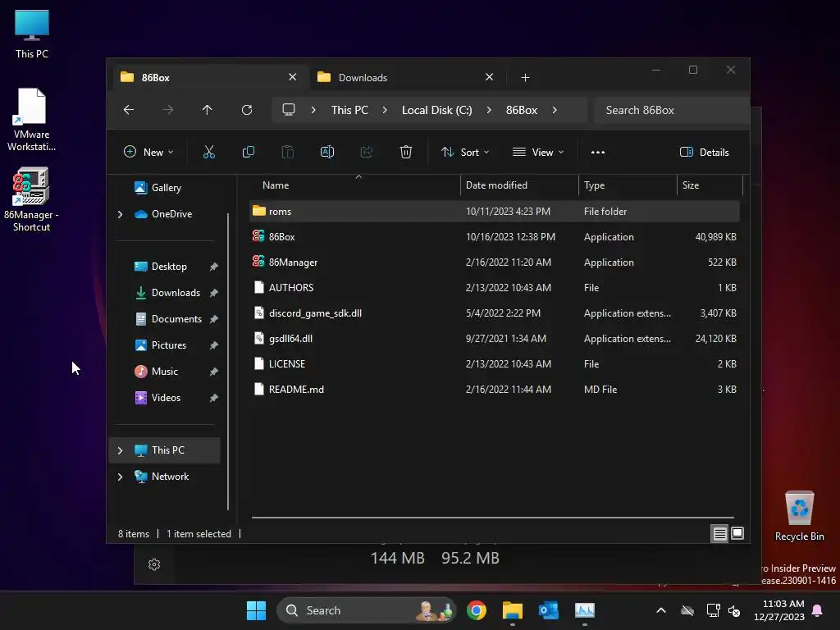This screenshot has width=840, height=630.
Task: Sort by the Size column header
Action: [710, 185]
